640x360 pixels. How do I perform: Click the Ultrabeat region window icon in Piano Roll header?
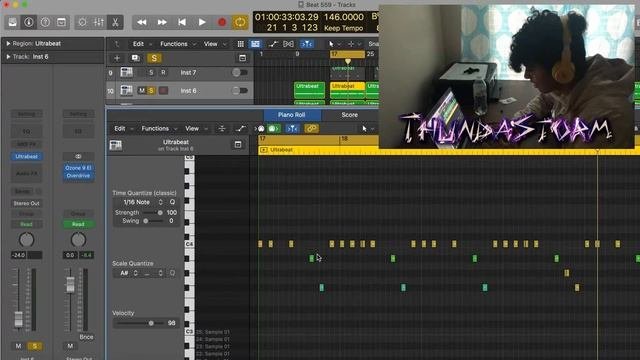point(238,145)
